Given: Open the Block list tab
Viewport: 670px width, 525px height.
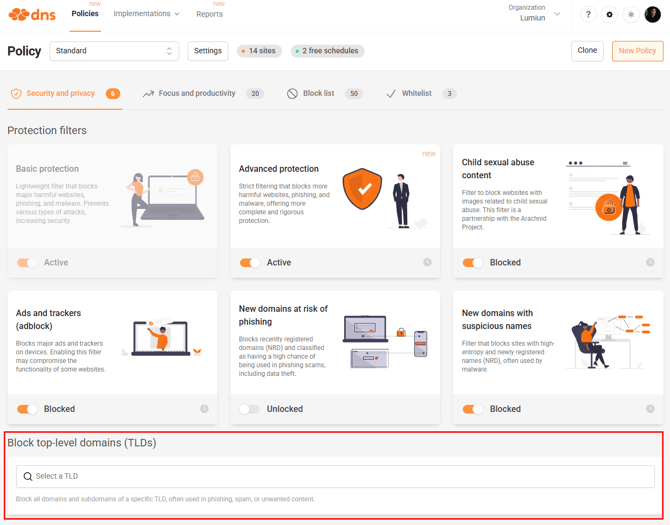Looking at the screenshot, I should [x=317, y=93].
